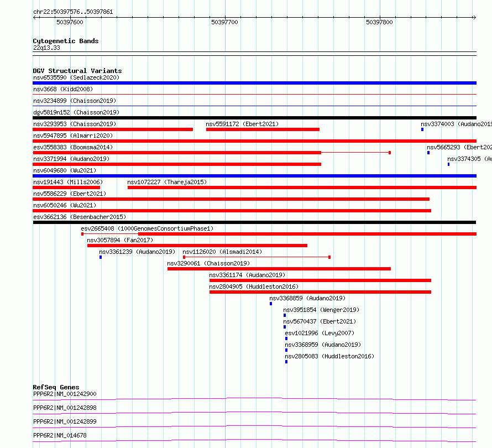Open nsv3234899 (Chaisson2019) variant entry
This screenshot has width=492, height=448.
tap(75, 101)
